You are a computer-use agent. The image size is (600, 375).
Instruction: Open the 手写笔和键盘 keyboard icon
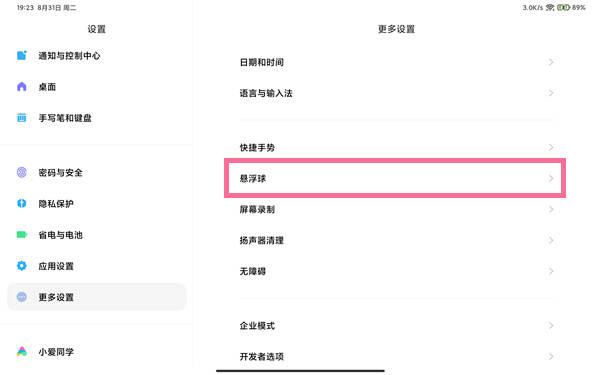pos(22,118)
